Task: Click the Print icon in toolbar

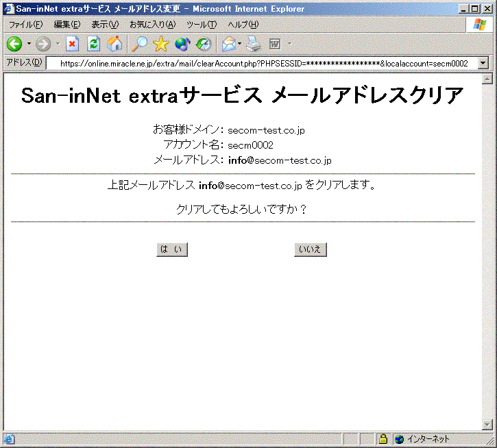Action: (x=254, y=44)
